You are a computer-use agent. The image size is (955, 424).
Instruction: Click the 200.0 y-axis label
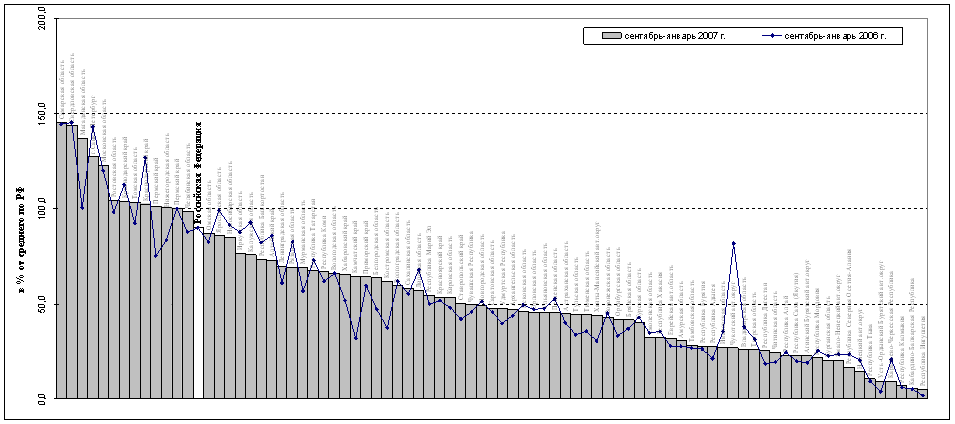[40, 19]
